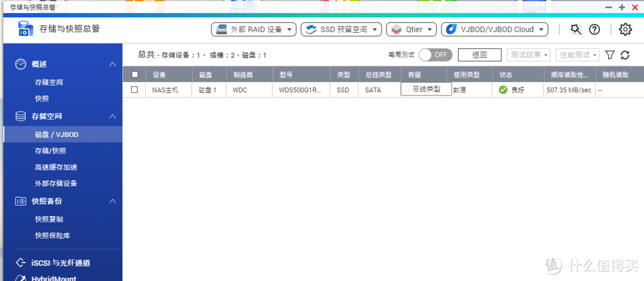Select 快照保险库 in the sidebar
The image size is (644, 281).
coord(52,236)
